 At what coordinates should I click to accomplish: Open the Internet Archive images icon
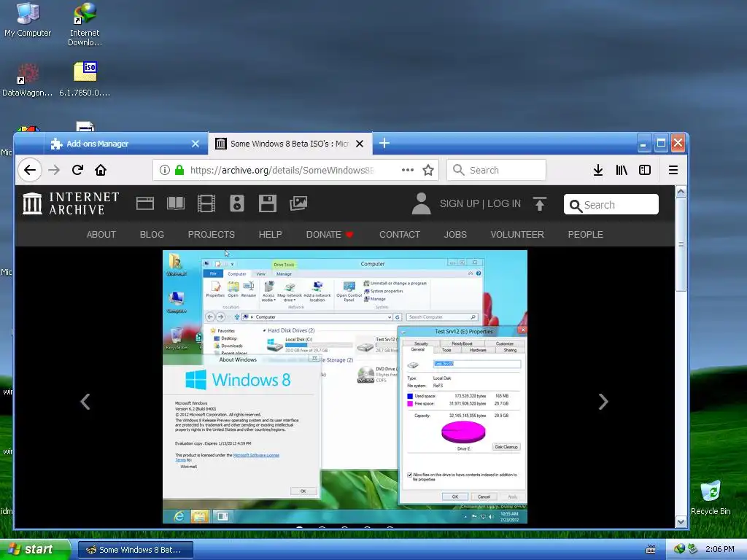tap(298, 204)
